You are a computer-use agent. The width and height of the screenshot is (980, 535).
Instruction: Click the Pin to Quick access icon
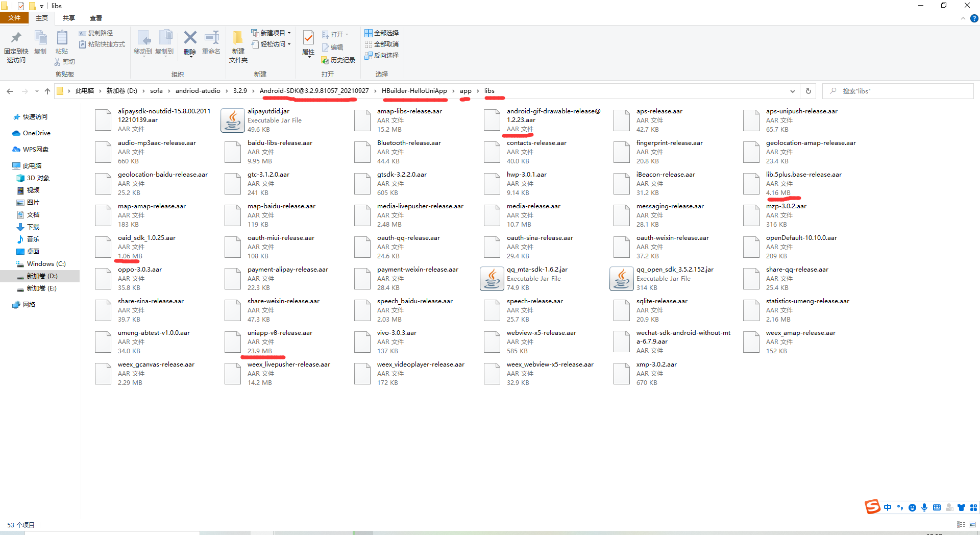tap(16, 38)
